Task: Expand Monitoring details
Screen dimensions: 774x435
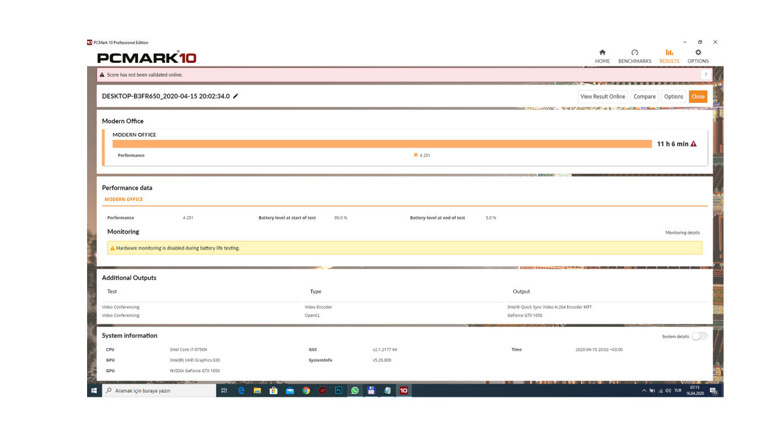Action: (x=682, y=233)
